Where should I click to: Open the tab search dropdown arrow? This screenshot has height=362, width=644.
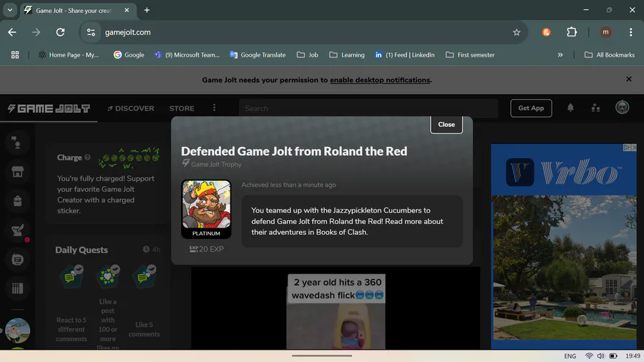(10, 10)
